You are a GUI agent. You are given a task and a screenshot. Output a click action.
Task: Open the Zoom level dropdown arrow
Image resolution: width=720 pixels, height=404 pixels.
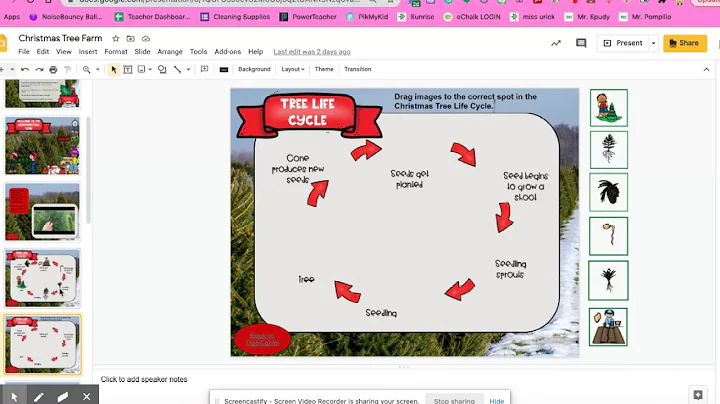(97, 69)
